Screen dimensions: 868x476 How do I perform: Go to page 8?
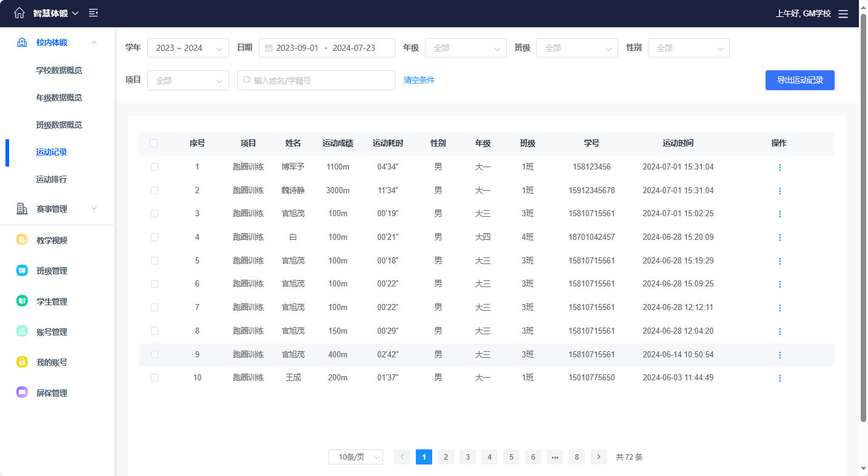576,457
